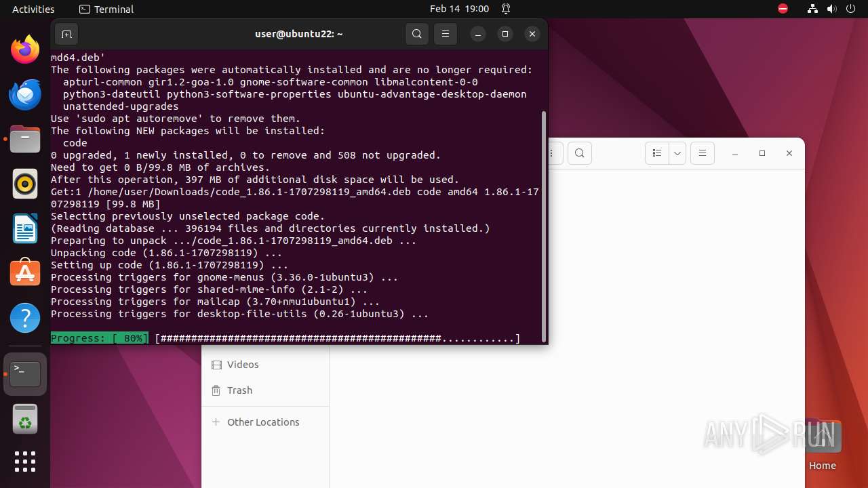The width and height of the screenshot is (868, 488).
Task: Open Ubuntu Software from the dock
Action: click(x=25, y=273)
